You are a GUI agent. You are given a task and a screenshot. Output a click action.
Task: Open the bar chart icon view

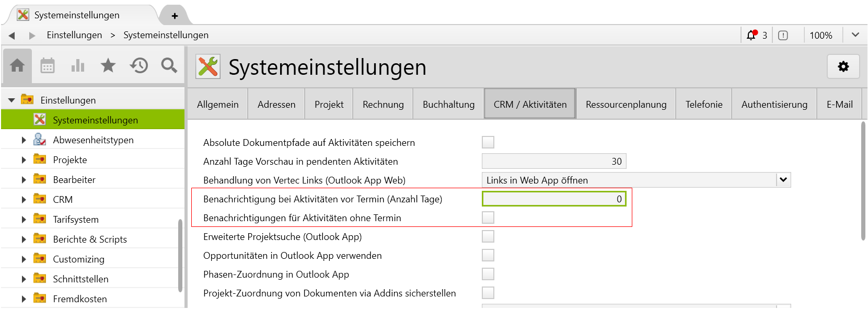click(78, 65)
